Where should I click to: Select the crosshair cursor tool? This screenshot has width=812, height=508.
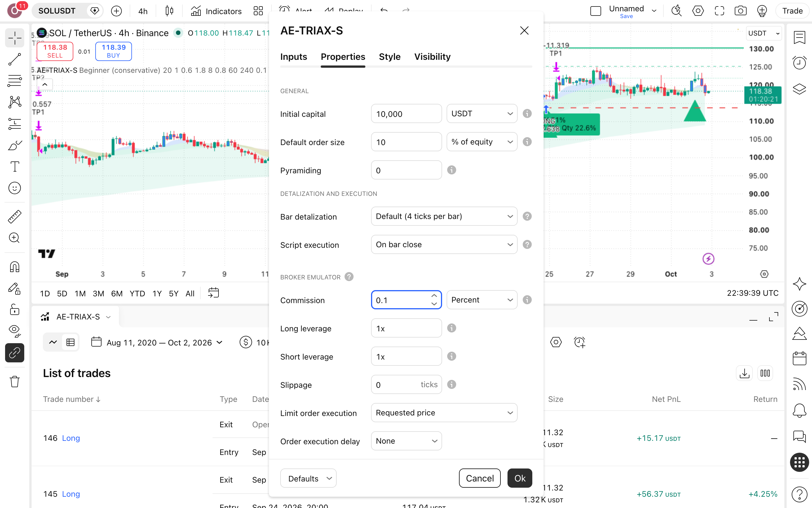point(14,38)
